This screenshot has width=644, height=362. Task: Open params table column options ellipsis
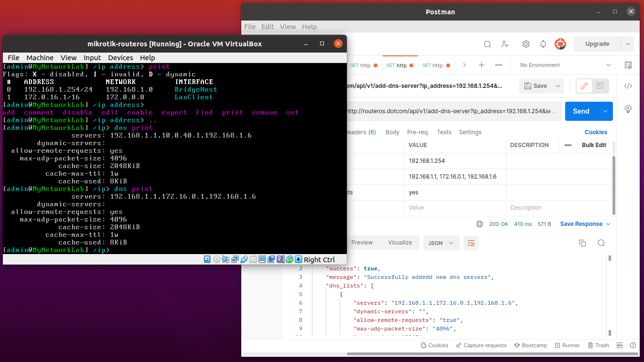(x=568, y=145)
